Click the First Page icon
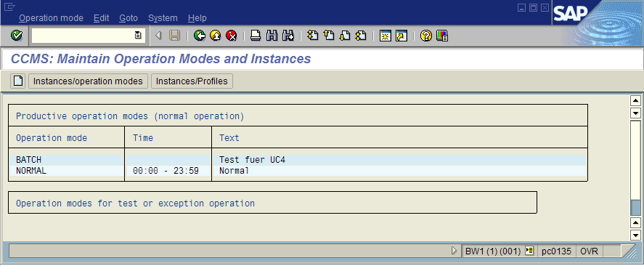 coord(312,36)
